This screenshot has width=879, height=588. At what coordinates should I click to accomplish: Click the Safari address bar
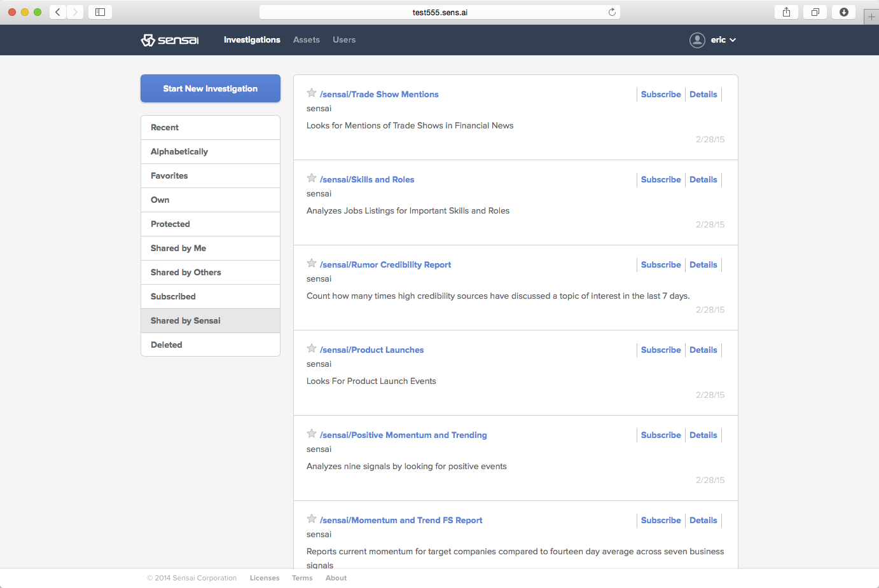point(439,12)
